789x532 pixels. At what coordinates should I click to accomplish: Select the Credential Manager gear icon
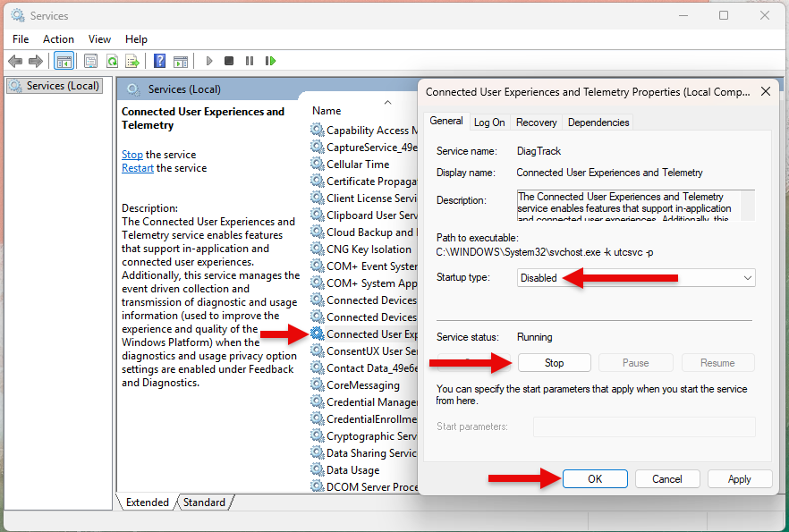317,401
